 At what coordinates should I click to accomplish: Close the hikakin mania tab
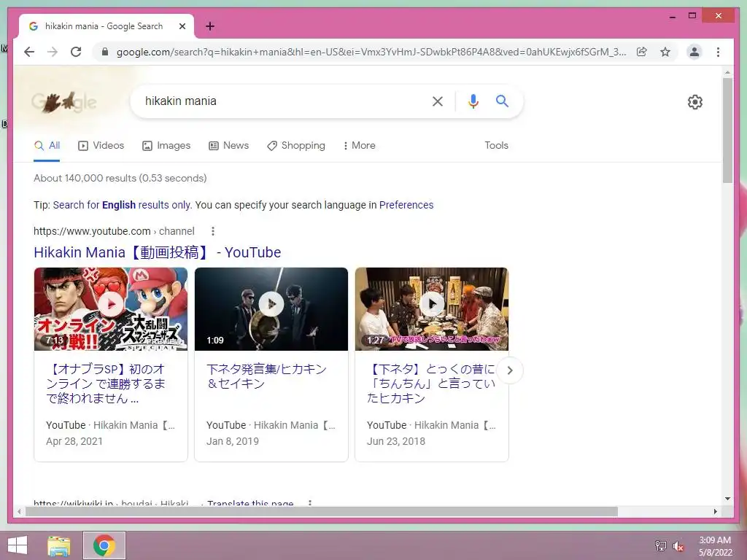click(182, 26)
